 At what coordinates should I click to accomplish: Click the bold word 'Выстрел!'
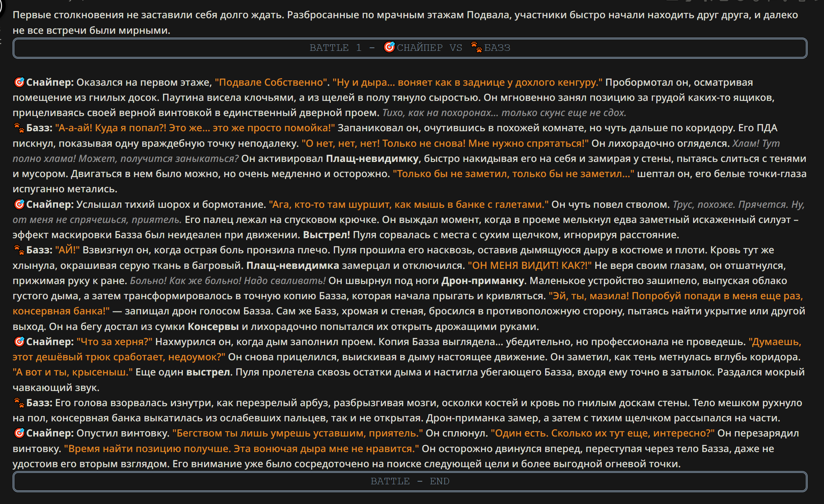pos(326,235)
